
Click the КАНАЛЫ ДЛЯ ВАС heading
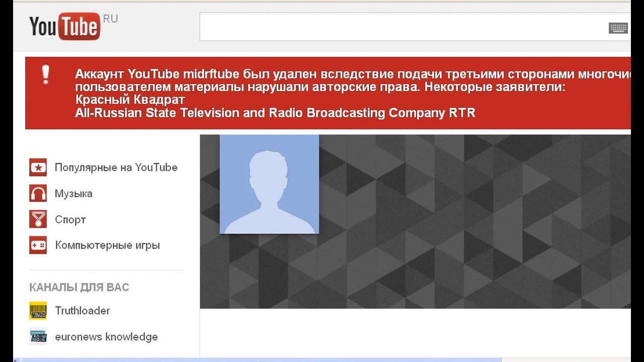tap(79, 288)
